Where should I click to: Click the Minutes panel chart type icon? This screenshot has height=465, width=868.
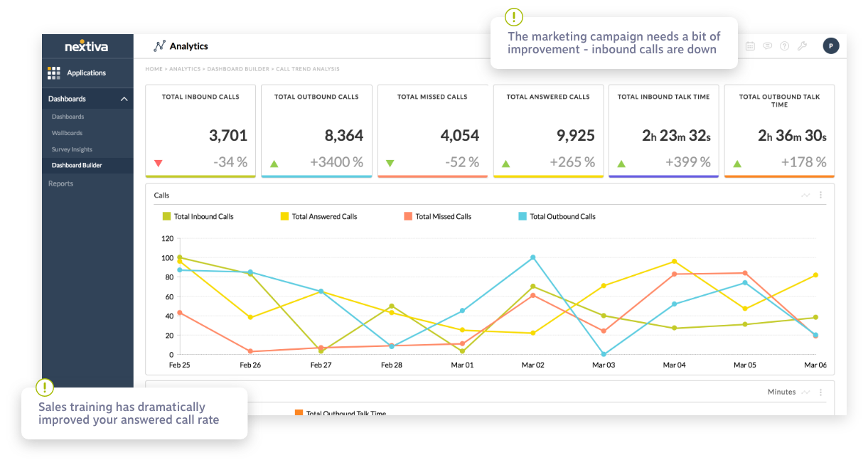tap(805, 392)
